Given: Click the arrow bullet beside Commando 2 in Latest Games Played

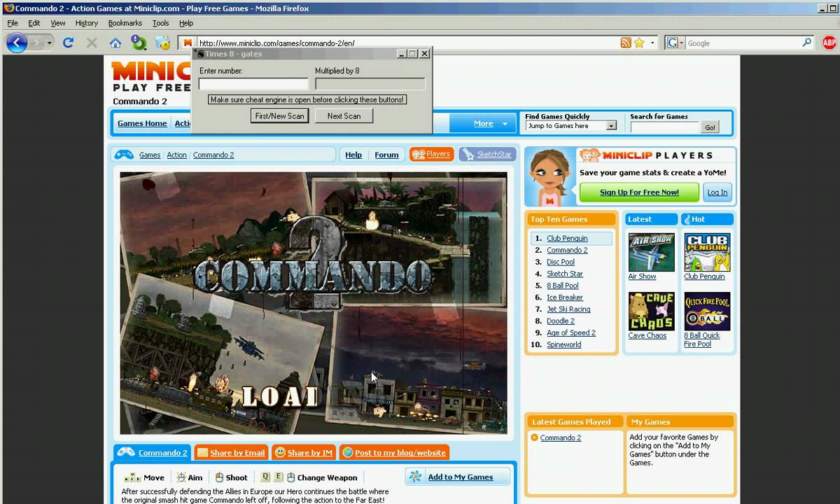Looking at the screenshot, I should click(534, 437).
